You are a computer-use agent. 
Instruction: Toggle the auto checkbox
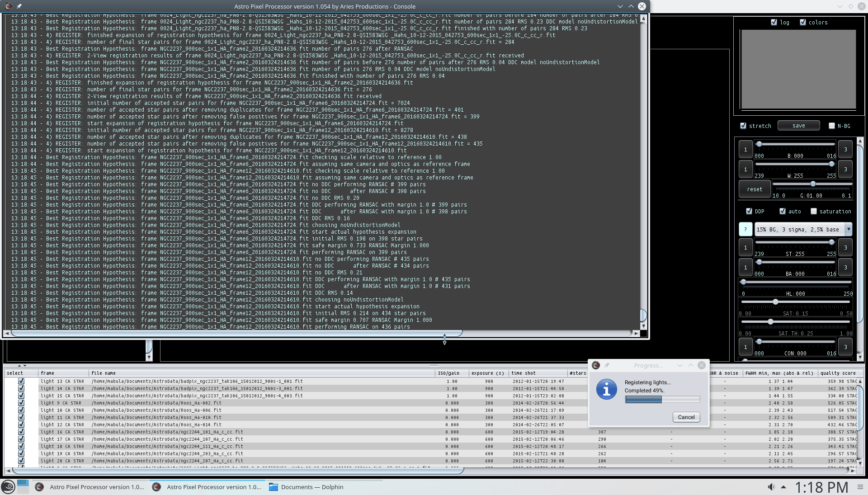click(783, 211)
